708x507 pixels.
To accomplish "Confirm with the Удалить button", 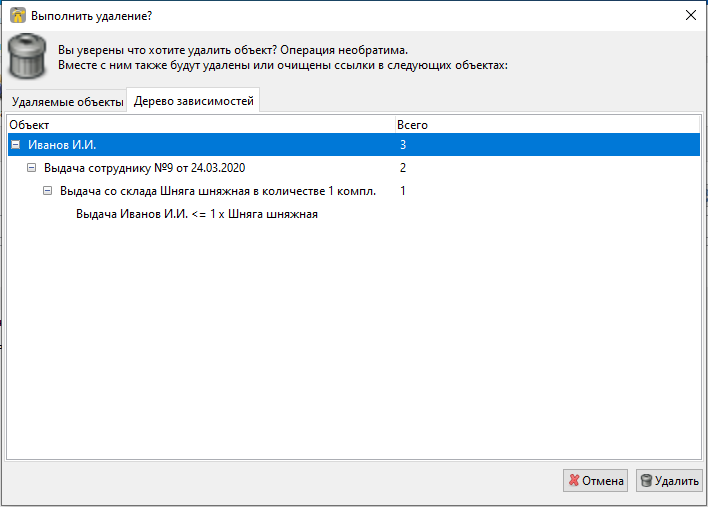I will tap(669, 480).
